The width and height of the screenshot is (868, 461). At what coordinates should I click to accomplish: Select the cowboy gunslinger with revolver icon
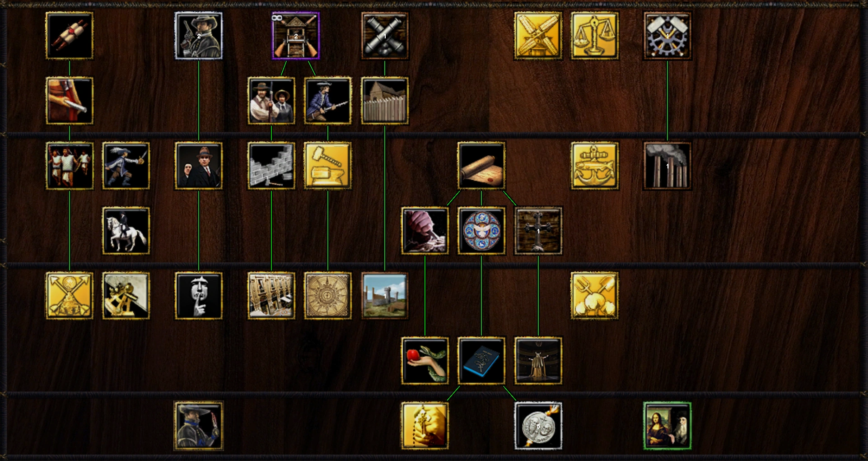tap(199, 36)
